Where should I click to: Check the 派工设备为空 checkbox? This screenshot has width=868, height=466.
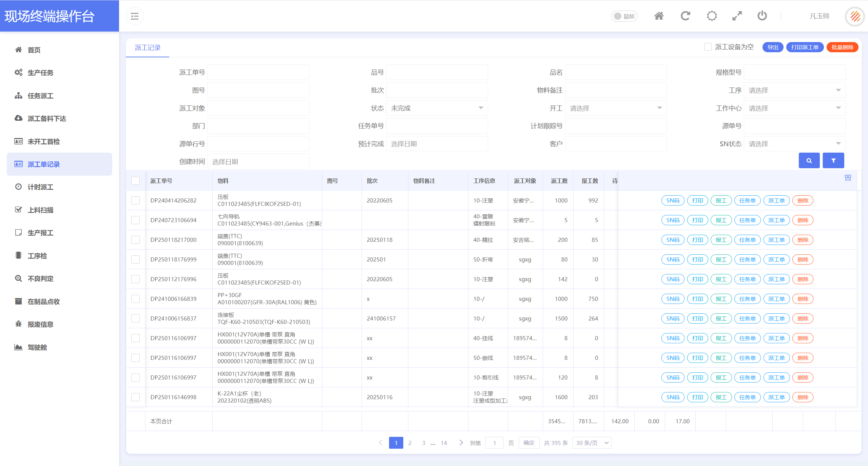coord(708,47)
